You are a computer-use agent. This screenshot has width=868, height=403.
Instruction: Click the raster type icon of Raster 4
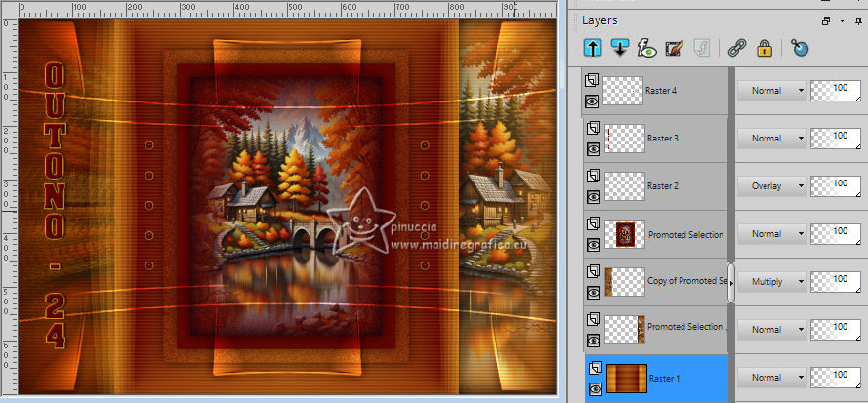pyautogui.click(x=592, y=81)
